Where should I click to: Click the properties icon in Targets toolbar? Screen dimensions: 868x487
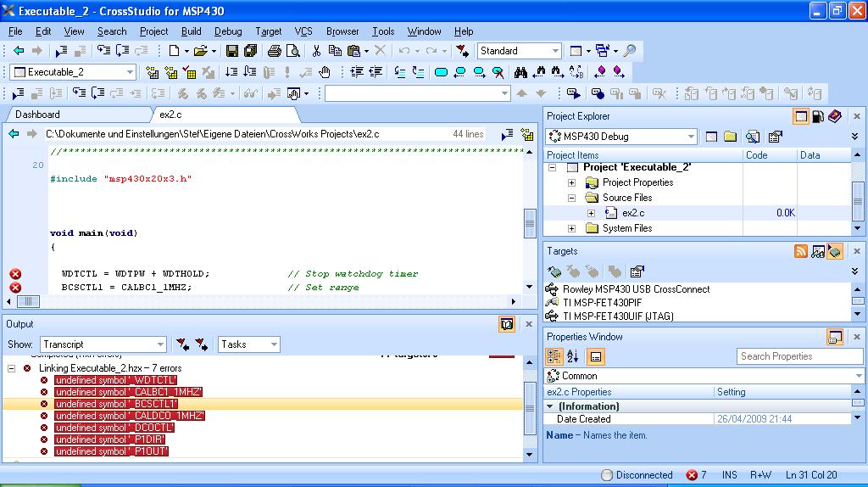click(637, 271)
